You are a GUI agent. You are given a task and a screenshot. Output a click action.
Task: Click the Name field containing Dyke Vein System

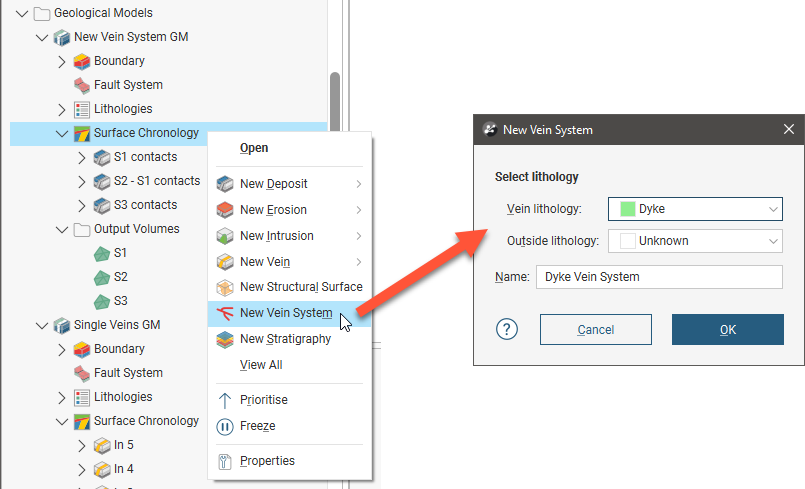pos(659,277)
